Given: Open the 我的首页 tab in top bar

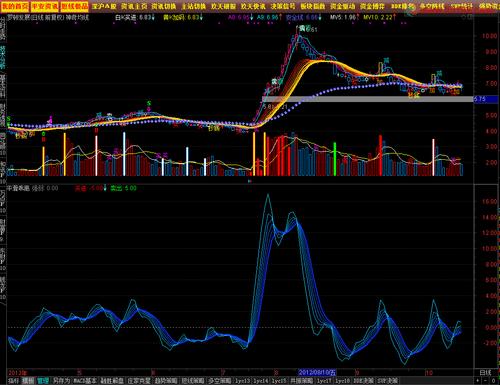Looking at the screenshot, I should pyautogui.click(x=15, y=6).
